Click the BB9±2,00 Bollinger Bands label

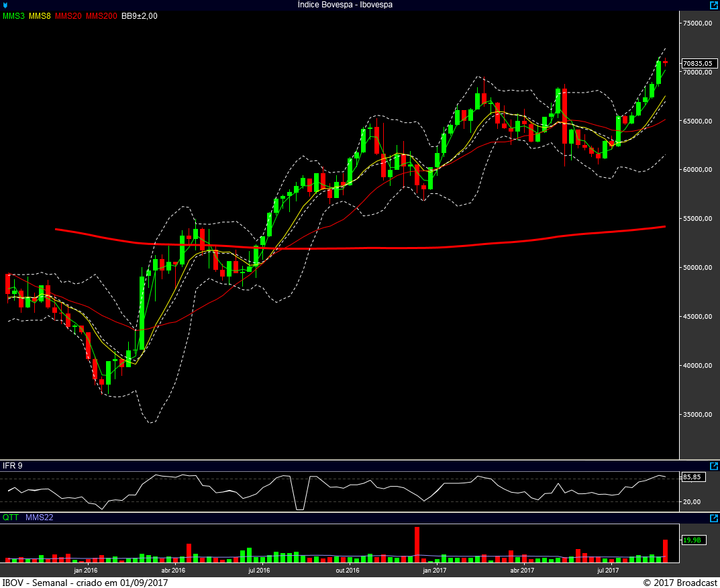[140, 16]
